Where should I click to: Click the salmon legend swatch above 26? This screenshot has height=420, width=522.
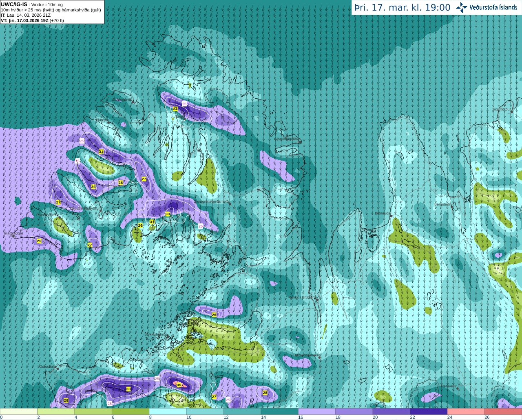coord(503,411)
